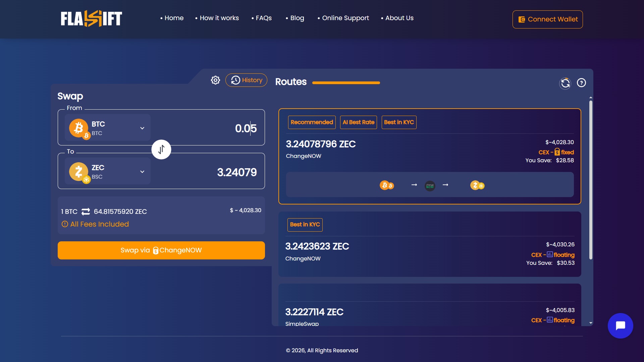Click the 3.24078796 ZEC amount text
The width and height of the screenshot is (644, 362).
320,144
